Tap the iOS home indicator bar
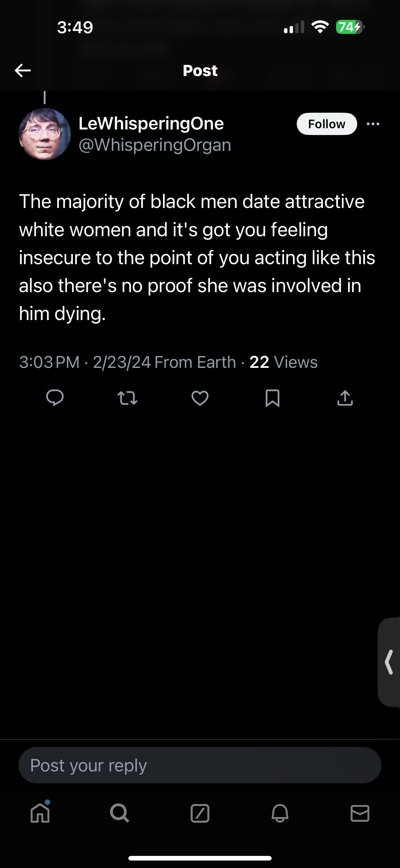 [x=200, y=858]
